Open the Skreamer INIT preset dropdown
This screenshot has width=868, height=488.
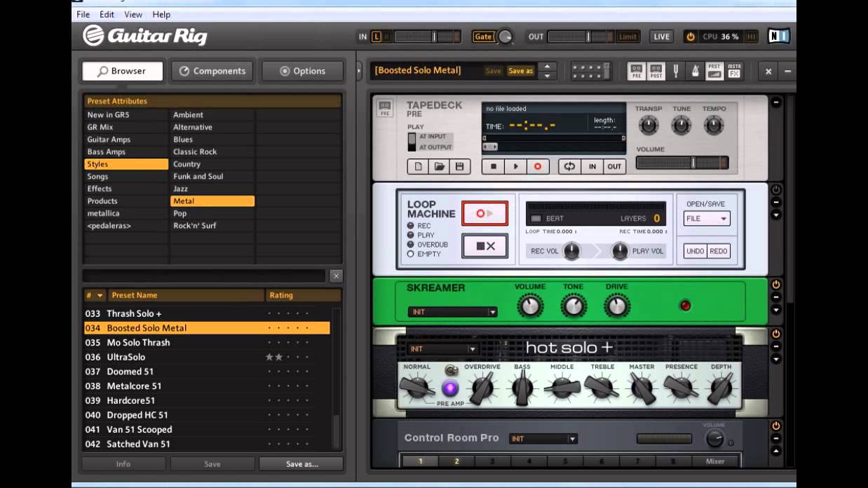(x=452, y=312)
